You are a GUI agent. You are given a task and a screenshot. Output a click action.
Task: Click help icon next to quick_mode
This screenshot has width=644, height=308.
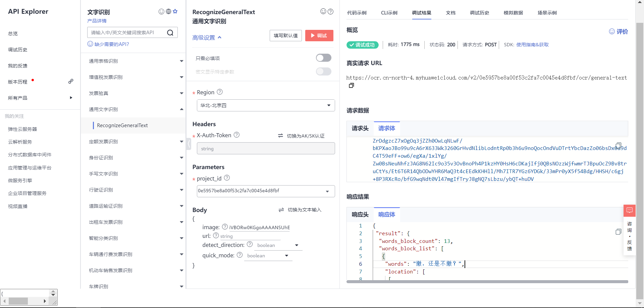pyautogui.click(x=239, y=255)
